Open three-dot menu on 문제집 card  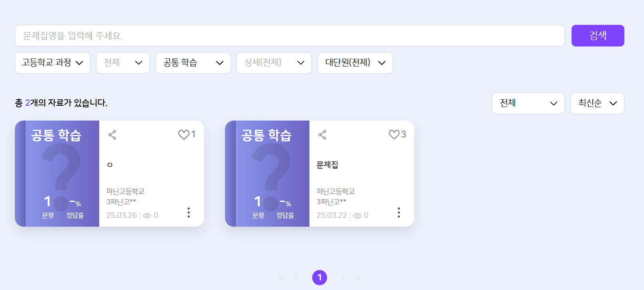[399, 212]
